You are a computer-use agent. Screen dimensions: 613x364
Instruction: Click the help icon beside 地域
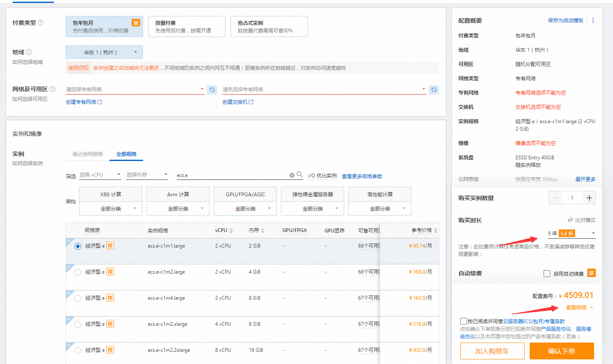(29, 52)
